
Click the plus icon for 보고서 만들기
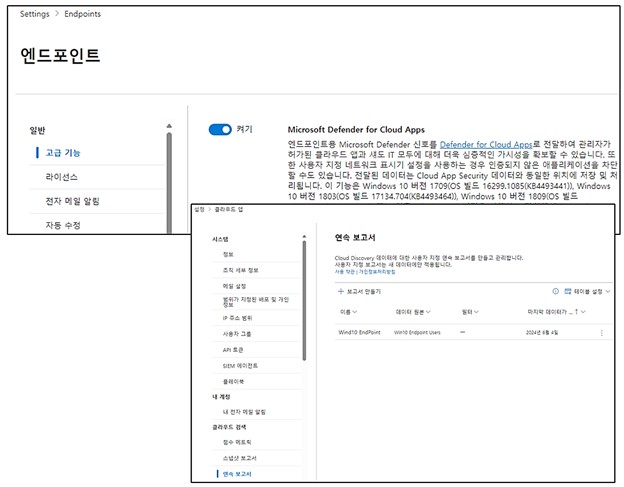[x=341, y=291]
